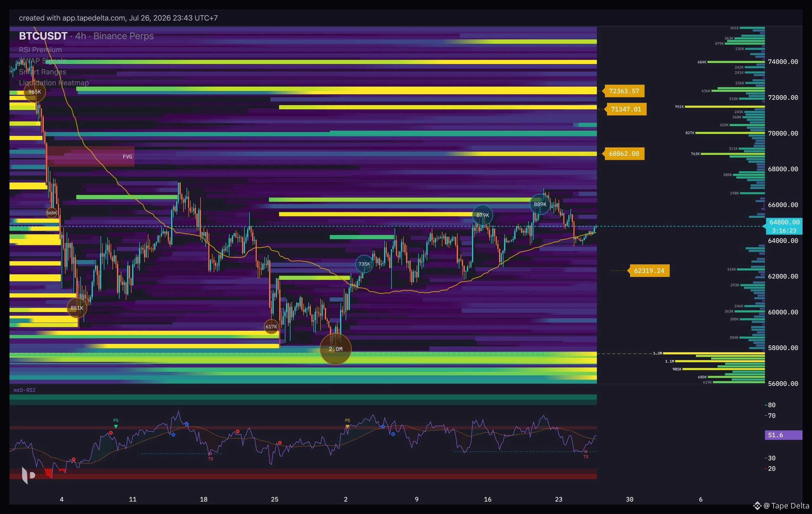Screen dimensions: 812x514
Task: Select the 889K liquidation bubble
Action: point(540,204)
